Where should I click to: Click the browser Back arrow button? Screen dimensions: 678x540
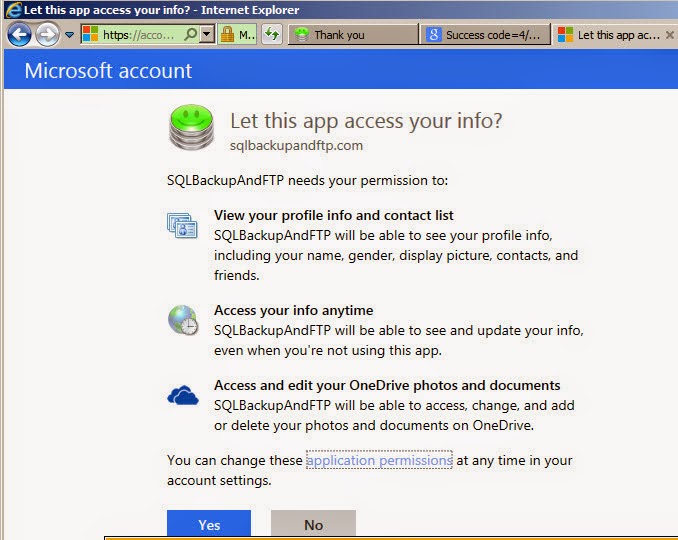19,35
